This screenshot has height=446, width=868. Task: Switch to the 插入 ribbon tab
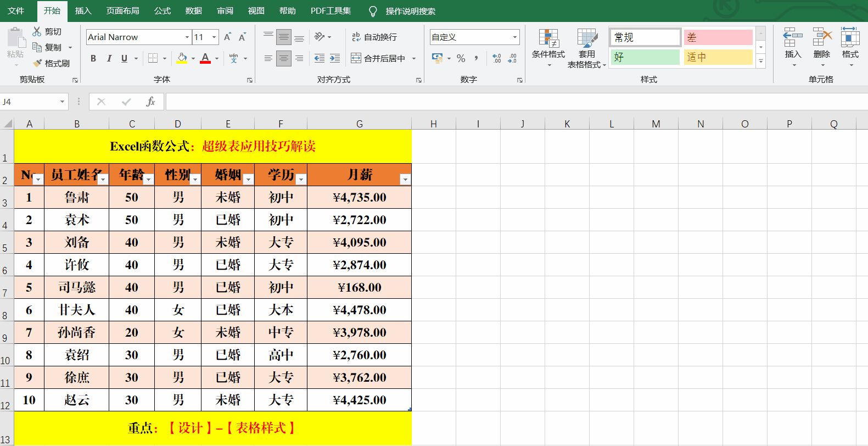[83, 11]
